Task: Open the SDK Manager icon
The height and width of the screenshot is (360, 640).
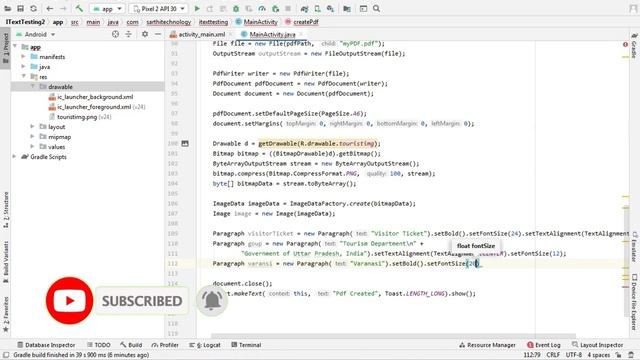Action: (330, 9)
